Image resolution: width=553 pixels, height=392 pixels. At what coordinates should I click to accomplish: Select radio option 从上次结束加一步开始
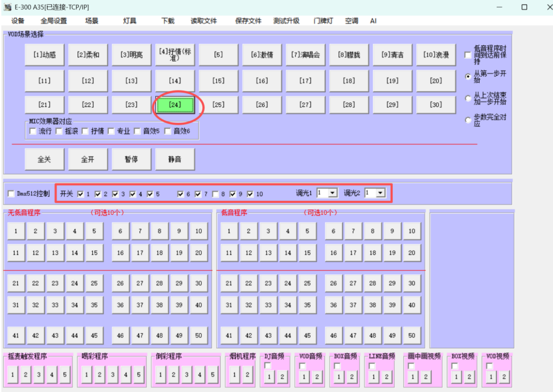468,98
